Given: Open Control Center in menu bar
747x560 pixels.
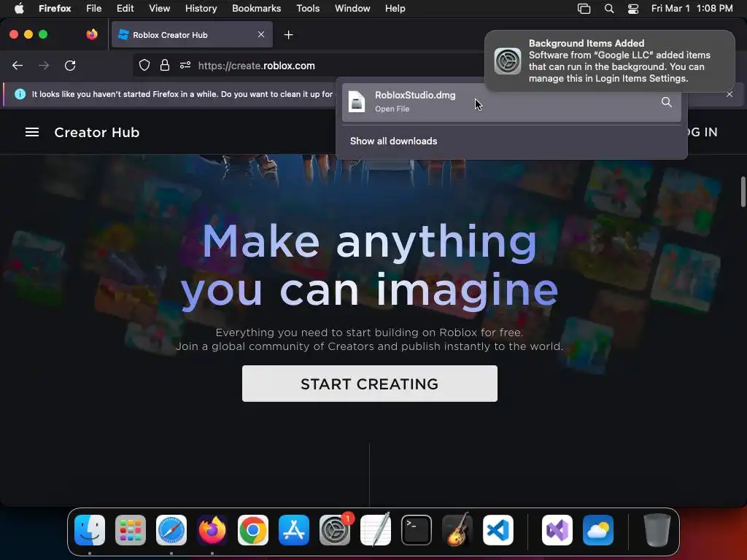Looking at the screenshot, I should pos(632,8).
